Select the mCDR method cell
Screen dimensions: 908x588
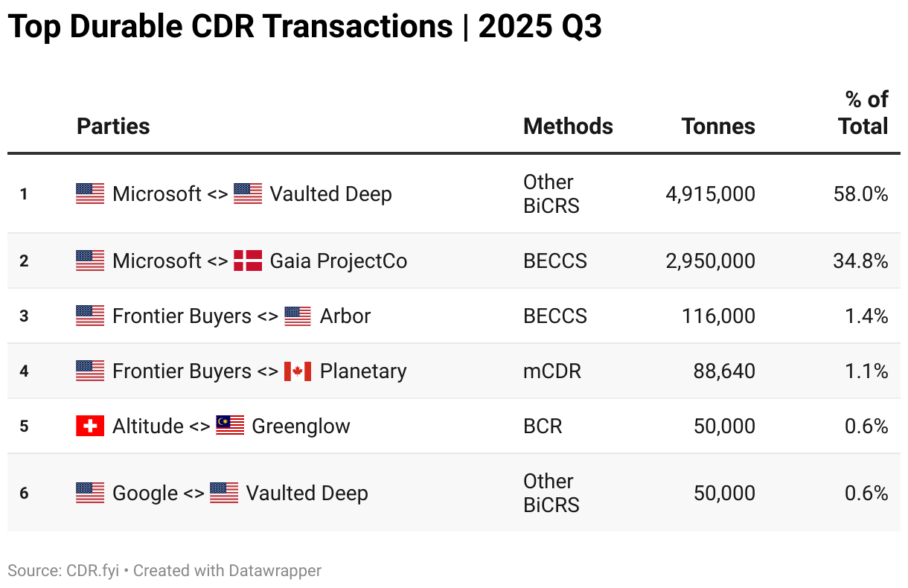coord(551,371)
